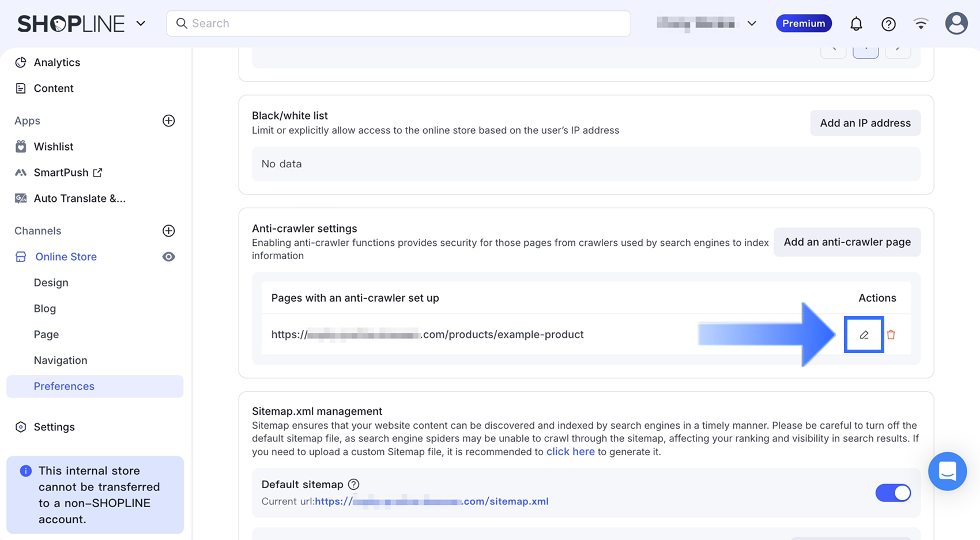Show Default sitemap help tooltip
980x540 pixels.
tap(353, 485)
